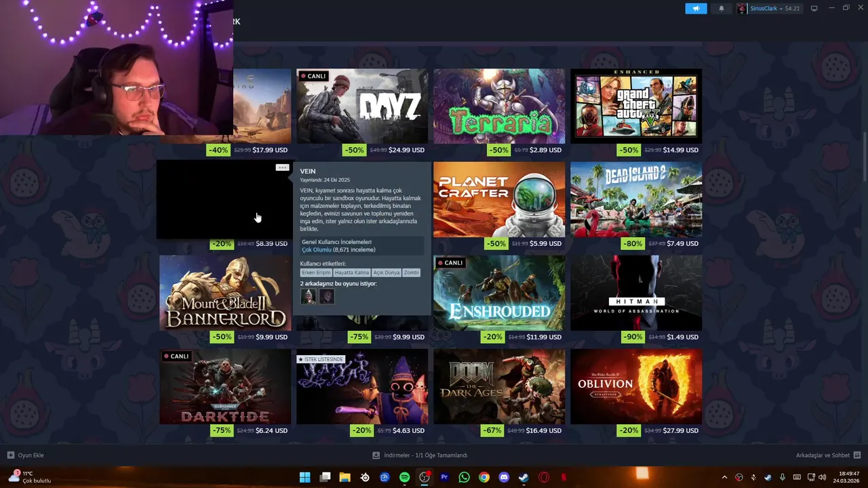The height and width of the screenshot is (488, 868).
Task: Open İndirmeler downloads status
Action: (420, 455)
